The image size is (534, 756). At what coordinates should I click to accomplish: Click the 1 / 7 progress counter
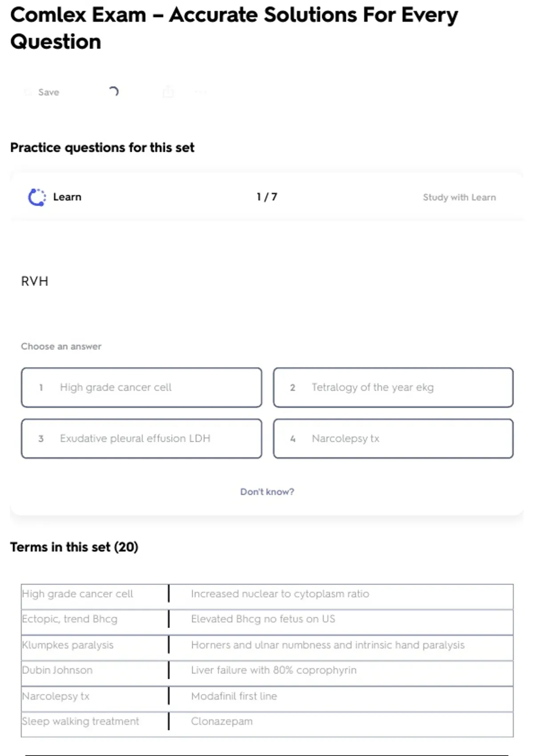[267, 197]
